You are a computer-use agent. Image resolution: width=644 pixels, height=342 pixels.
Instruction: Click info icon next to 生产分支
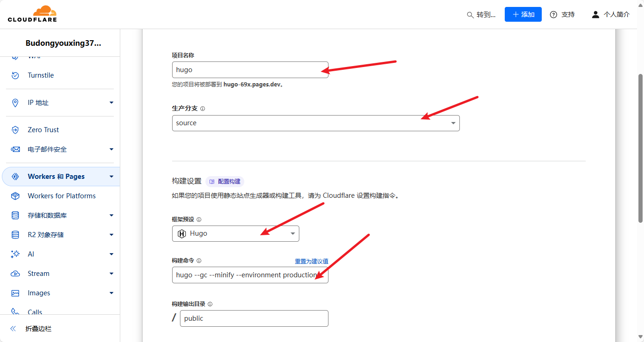203,109
